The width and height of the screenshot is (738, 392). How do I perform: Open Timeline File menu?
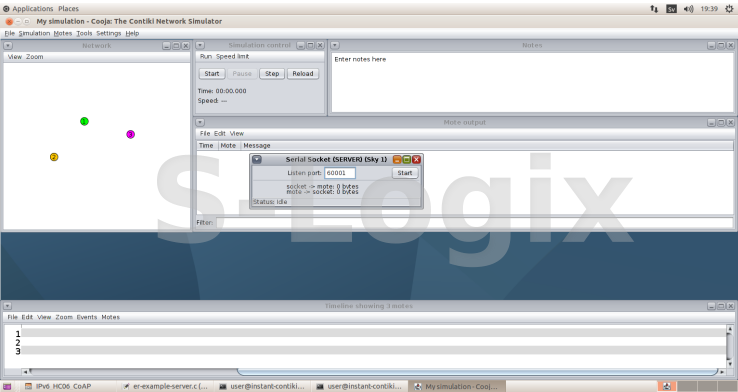click(x=12, y=317)
